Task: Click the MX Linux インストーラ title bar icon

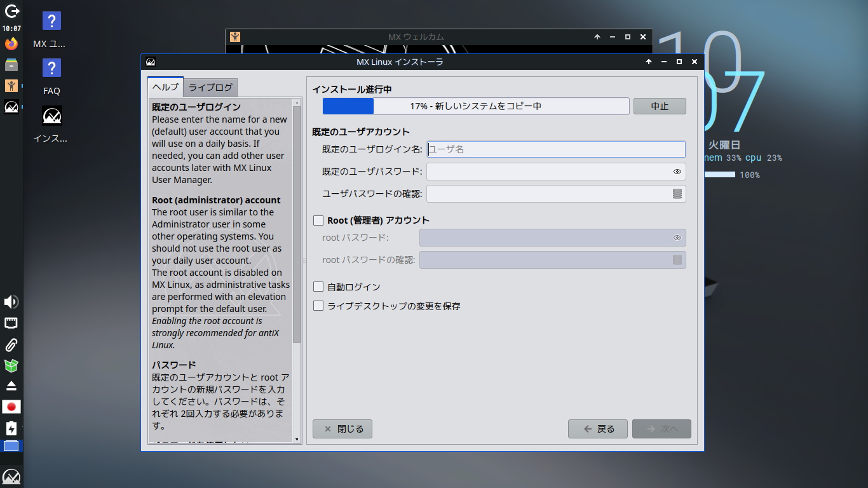Action: click(151, 62)
